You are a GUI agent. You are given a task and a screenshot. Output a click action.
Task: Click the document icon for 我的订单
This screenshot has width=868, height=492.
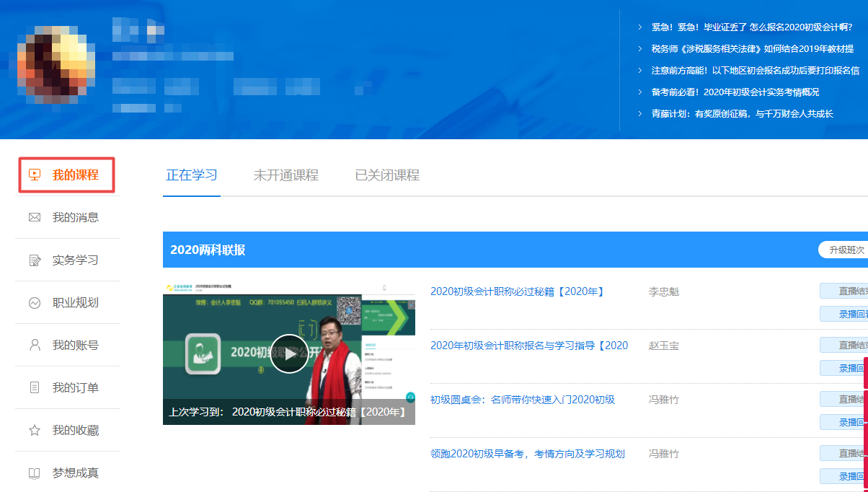pyautogui.click(x=34, y=388)
